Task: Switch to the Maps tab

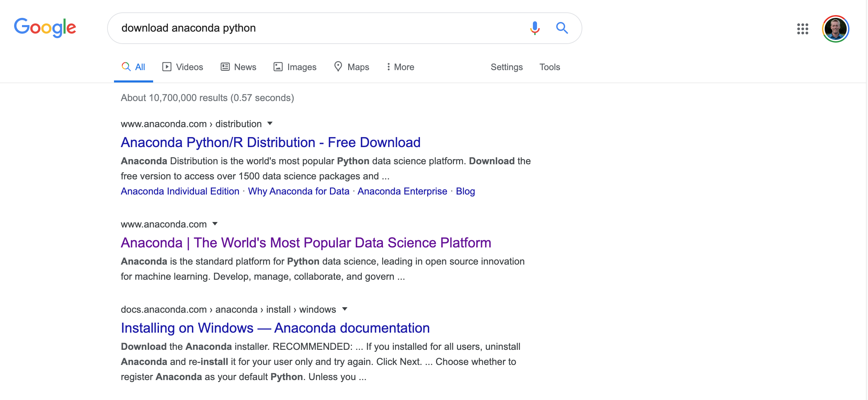Action: coord(352,67)
